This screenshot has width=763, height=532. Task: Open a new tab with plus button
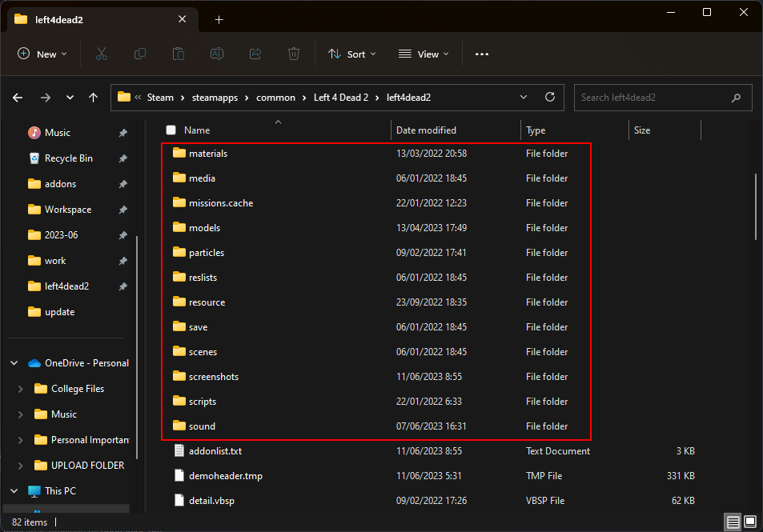(x=219, y=19)
